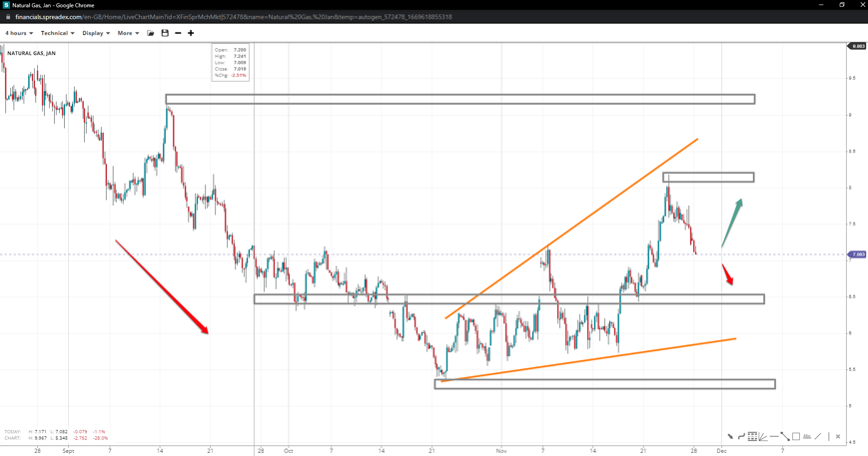Expand the More options menu
The width and height of the screenshot is (868, 456).
[x=128, y=33]
